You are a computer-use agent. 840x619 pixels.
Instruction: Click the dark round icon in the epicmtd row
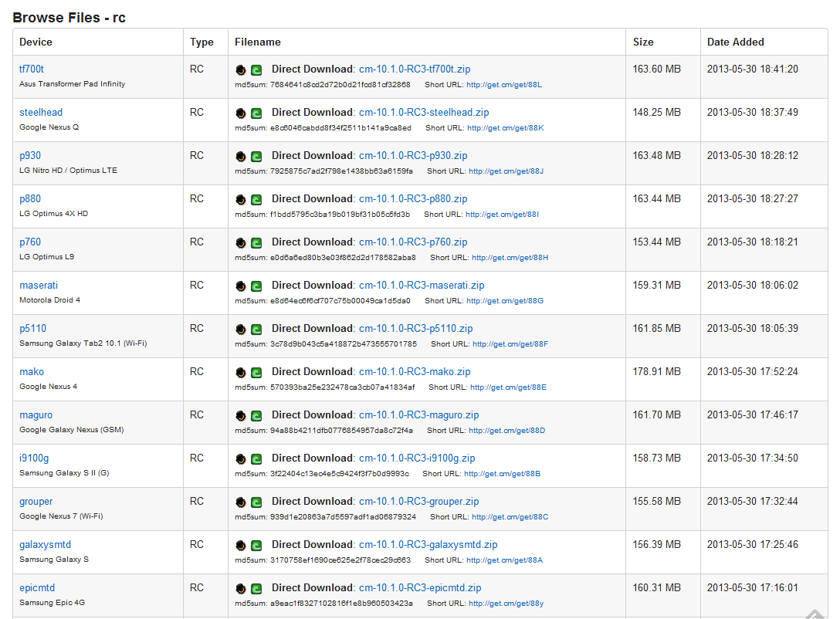tap(241, 589)
